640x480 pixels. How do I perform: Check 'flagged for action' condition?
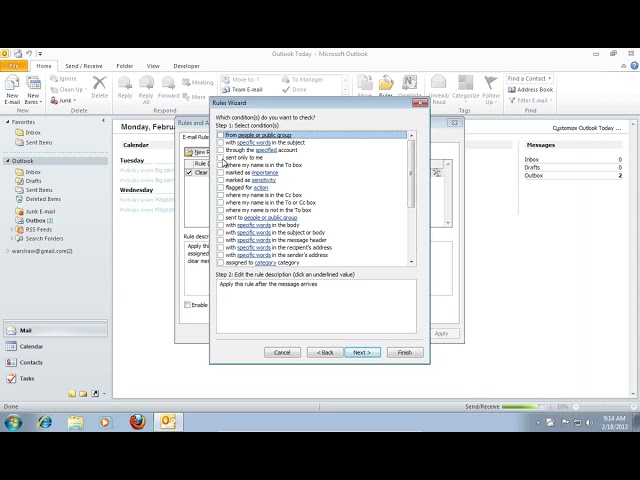point(220,187)
